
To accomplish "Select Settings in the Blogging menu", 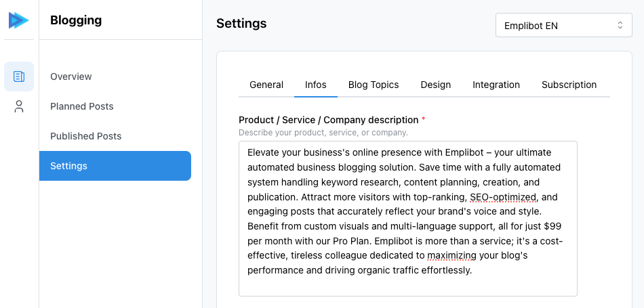I will coord(115,166).
